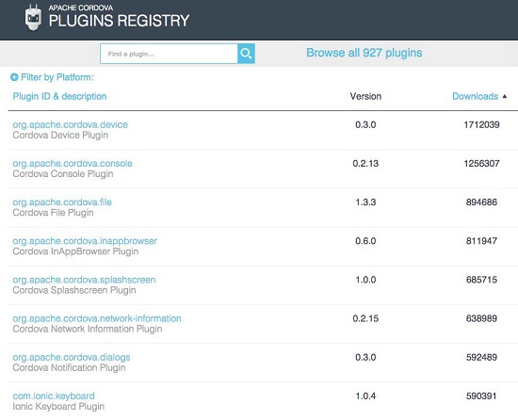This screenshot has height=420, width=518.
Task: Open org.apache.cordova.dialogs plugin
Action: 72,357
